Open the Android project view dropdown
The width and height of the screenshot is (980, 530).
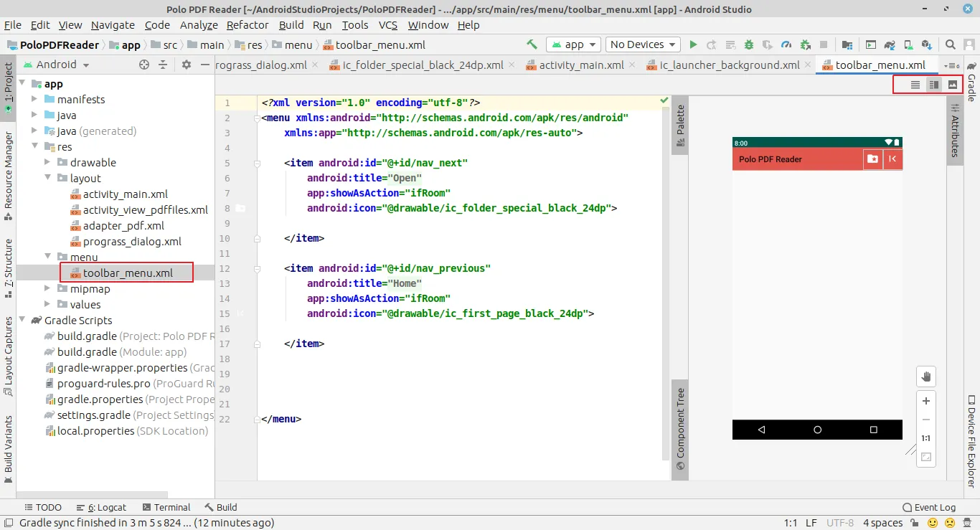coord(63,65)
